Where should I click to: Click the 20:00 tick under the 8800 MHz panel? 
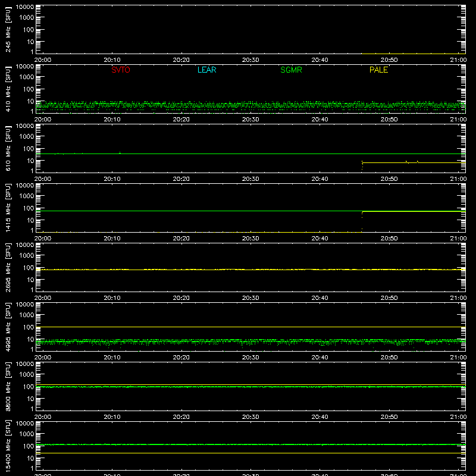tap(43, 417)
